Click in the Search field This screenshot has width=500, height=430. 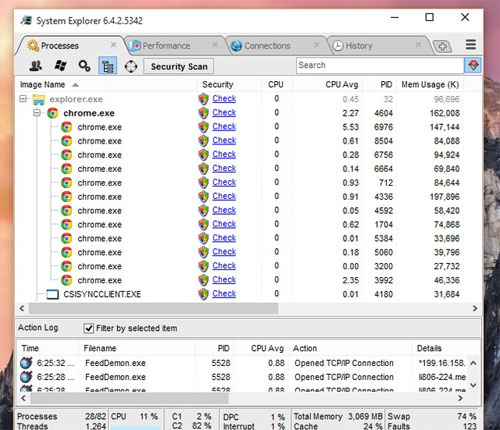pos(380,65)
